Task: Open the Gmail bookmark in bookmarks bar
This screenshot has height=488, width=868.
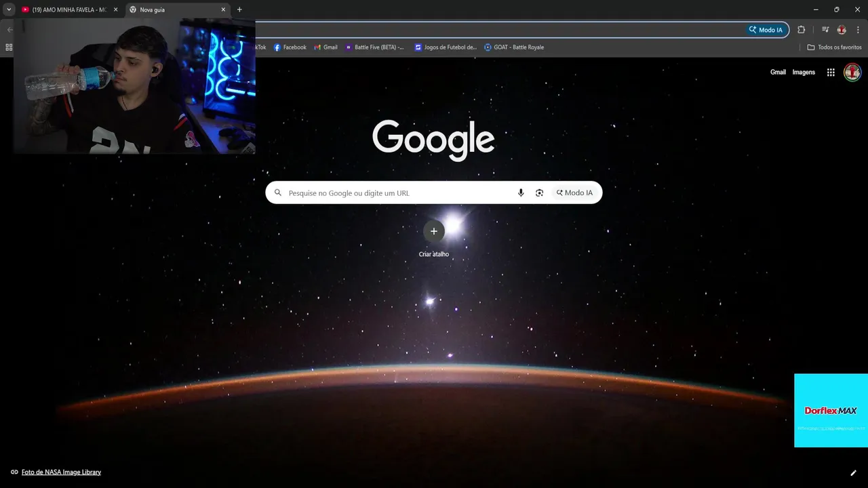Action: click(x=325, y=47)
